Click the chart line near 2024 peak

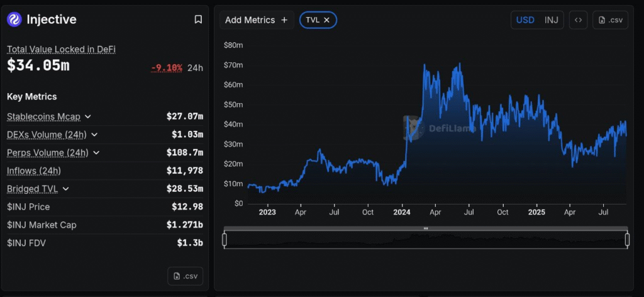click(426, 65)
